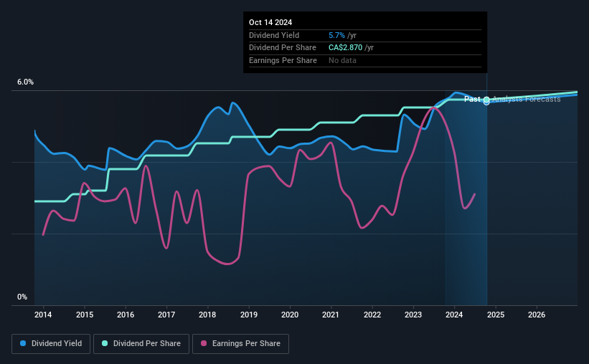Click the 2015 x-axis label

click(85, 315)
